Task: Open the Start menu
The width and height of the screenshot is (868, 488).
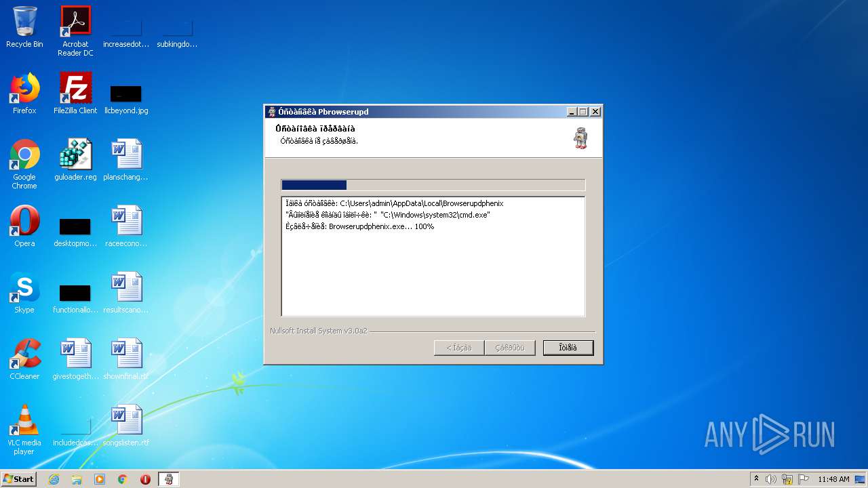Action: [x=18, y=479]
